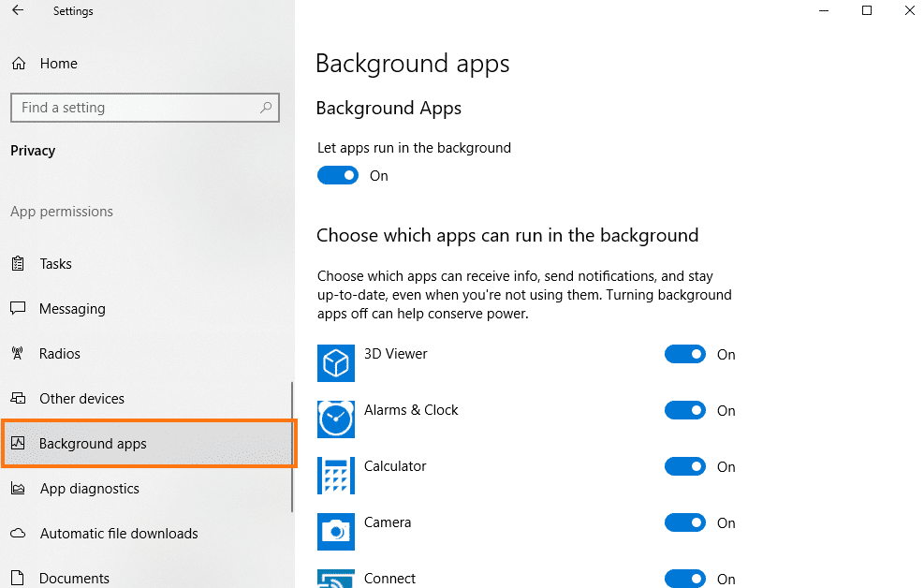Maximize the Settings window
The width and height of the screenshot is (924, 588).
pos(866,10)
